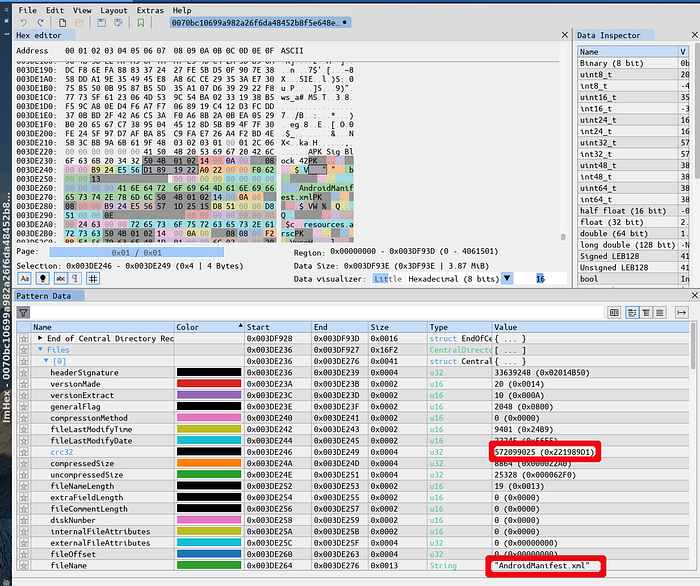Open the Extras menu
The height and width of the screenshot is (586, 700).
150,10
